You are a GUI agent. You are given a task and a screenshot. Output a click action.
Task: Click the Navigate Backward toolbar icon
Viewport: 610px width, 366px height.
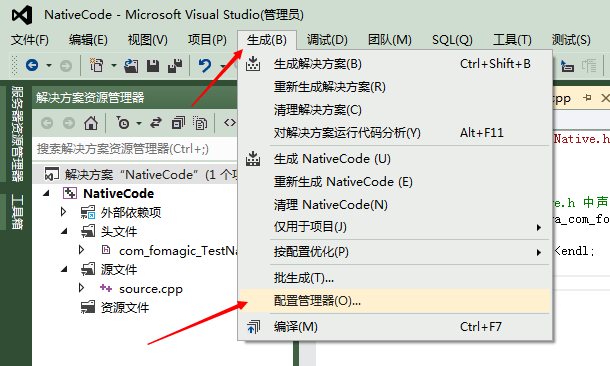coord(32,65)
